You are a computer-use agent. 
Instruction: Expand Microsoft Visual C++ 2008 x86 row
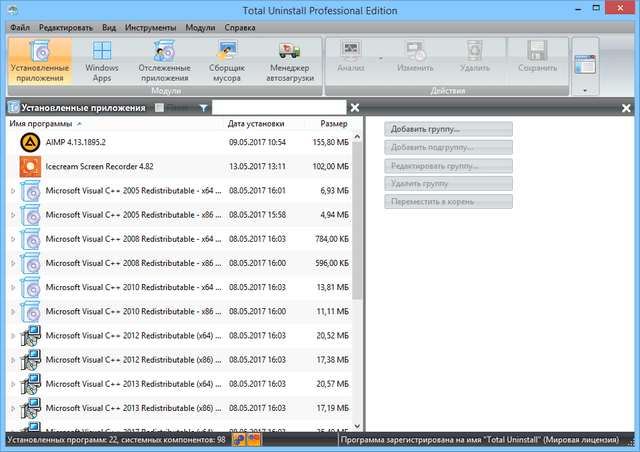13,263
